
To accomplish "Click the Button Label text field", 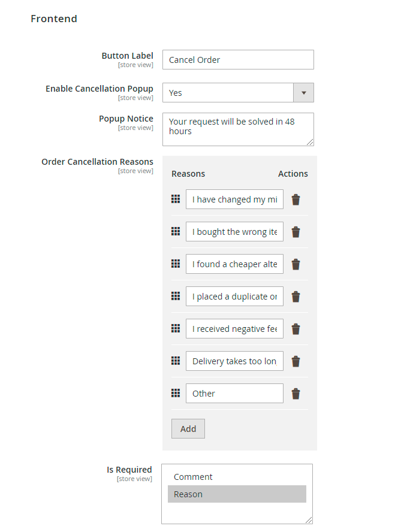I will [x=238, y=60].
